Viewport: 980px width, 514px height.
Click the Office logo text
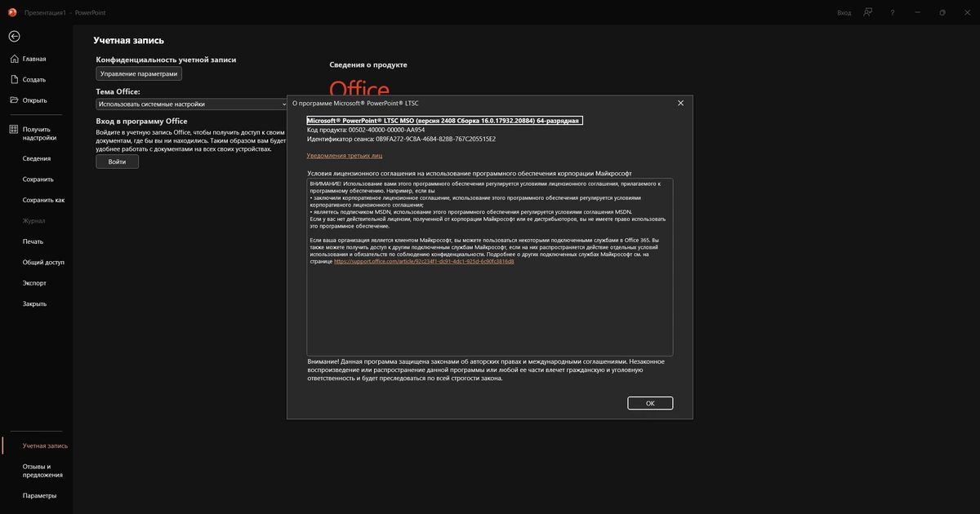click(x=359, y=88)
